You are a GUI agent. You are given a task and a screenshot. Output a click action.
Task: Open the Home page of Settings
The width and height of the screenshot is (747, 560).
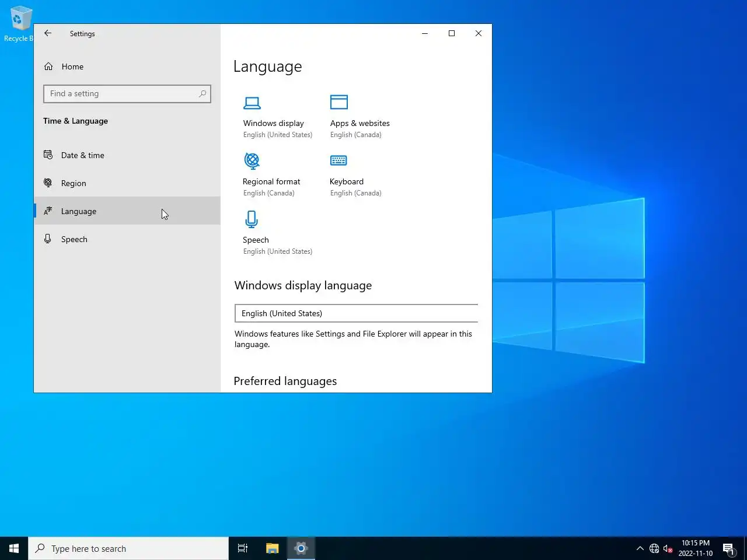(x=127, y=66)
